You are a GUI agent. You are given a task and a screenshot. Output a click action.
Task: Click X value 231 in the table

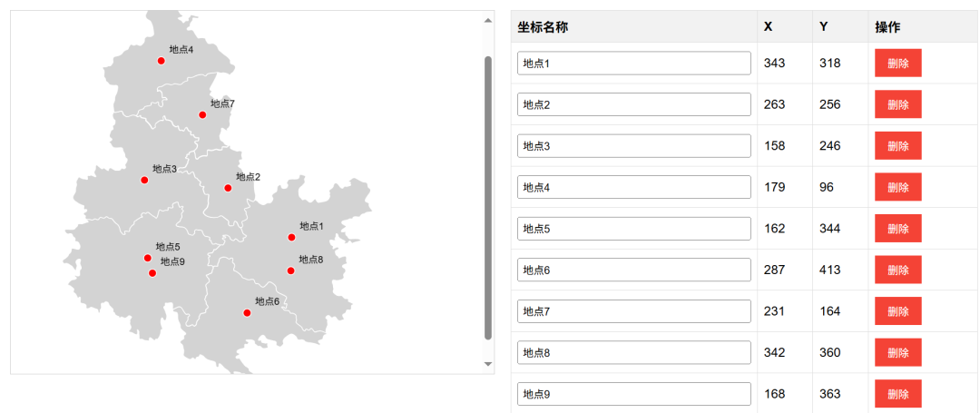click(x=774, y=311)
